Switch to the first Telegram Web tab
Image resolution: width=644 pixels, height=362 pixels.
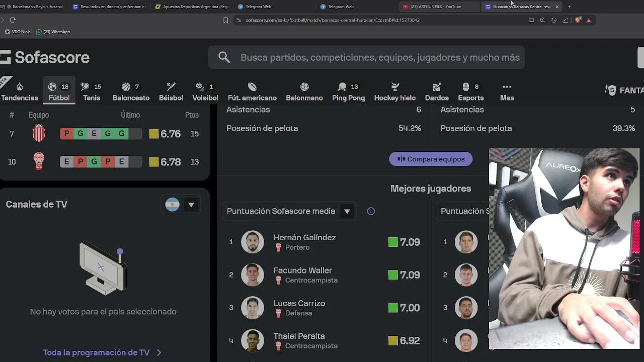click(x=274, y=7)
